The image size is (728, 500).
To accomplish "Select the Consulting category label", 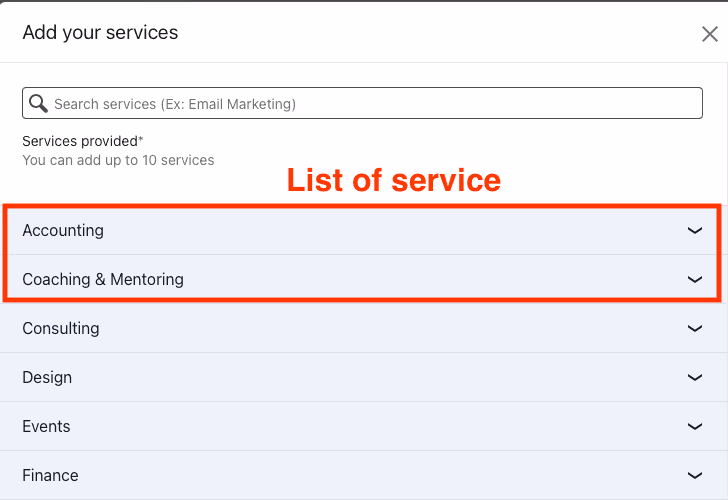I will click(61, 329).
